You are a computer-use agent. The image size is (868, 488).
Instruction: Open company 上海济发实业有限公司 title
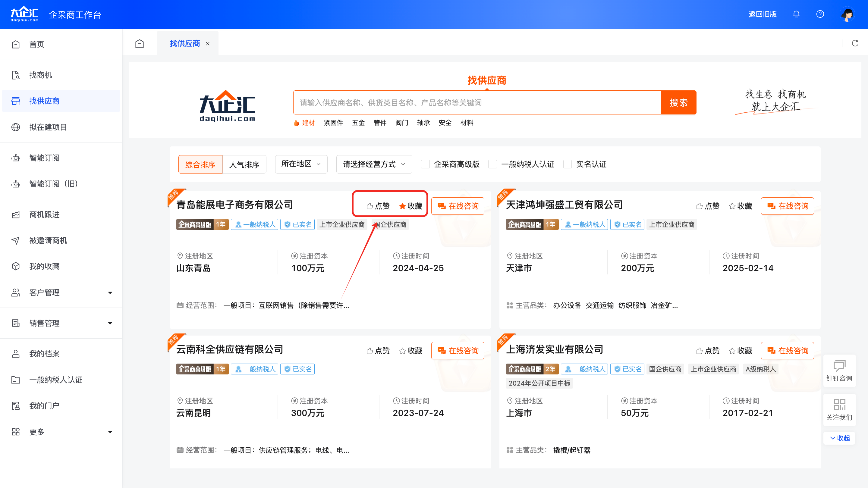(555, 349)
